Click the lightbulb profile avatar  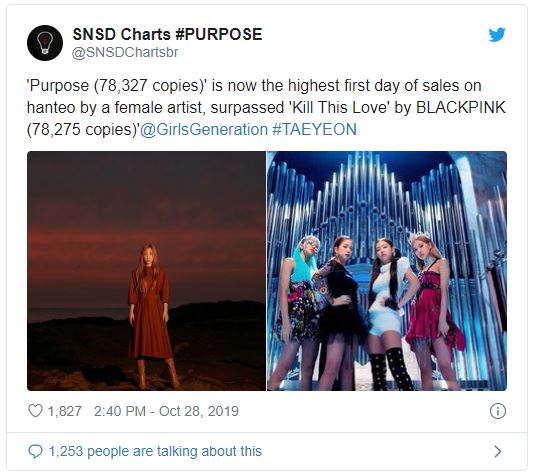tap(45, 43)
